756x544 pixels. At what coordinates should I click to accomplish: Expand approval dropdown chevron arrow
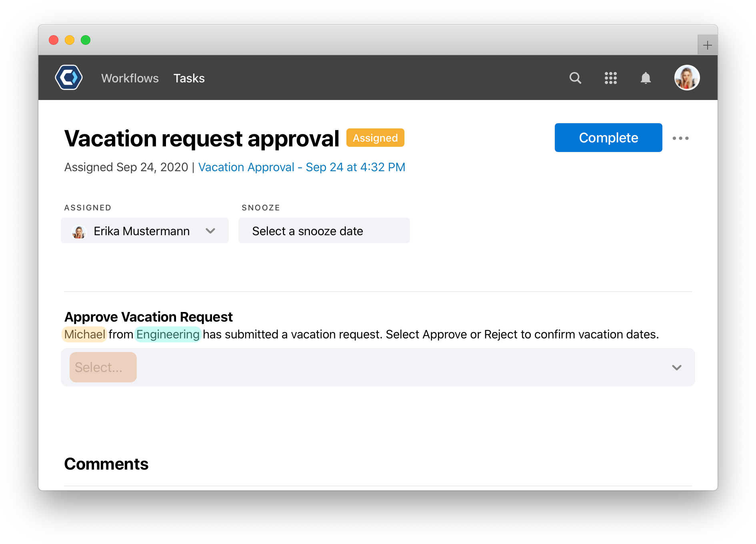(x=677, y=367)
